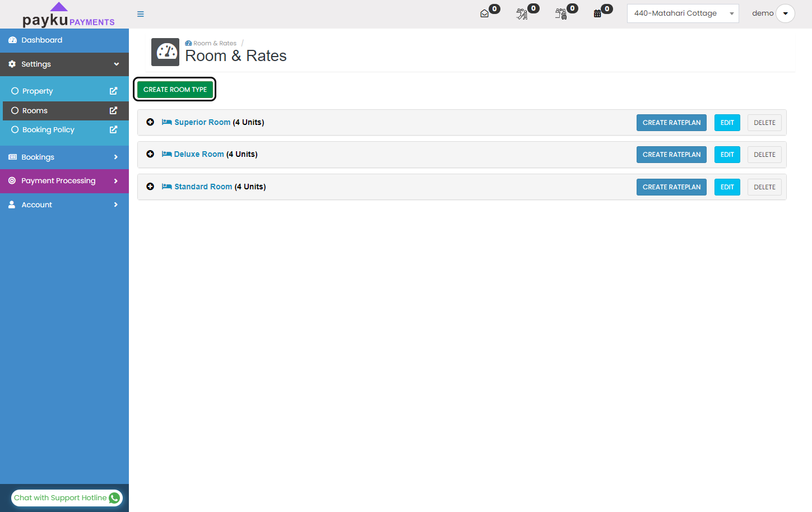812x512 pixels.
Task: Open the hamburger menu toggle
Action: click(141, 14)
